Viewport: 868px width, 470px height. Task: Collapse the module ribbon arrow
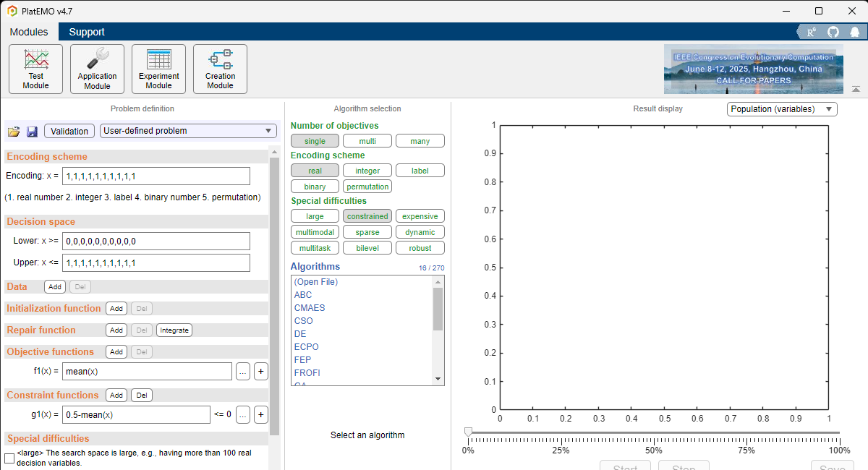(x=856, y=89)
